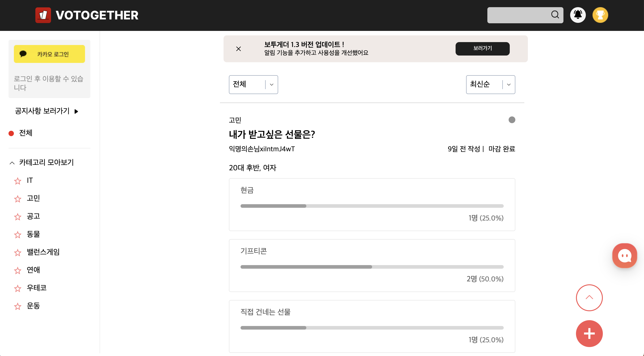This screenshot has width=644, height=356.
Task: Click the red plus create-post button
Action: [589, 333]
